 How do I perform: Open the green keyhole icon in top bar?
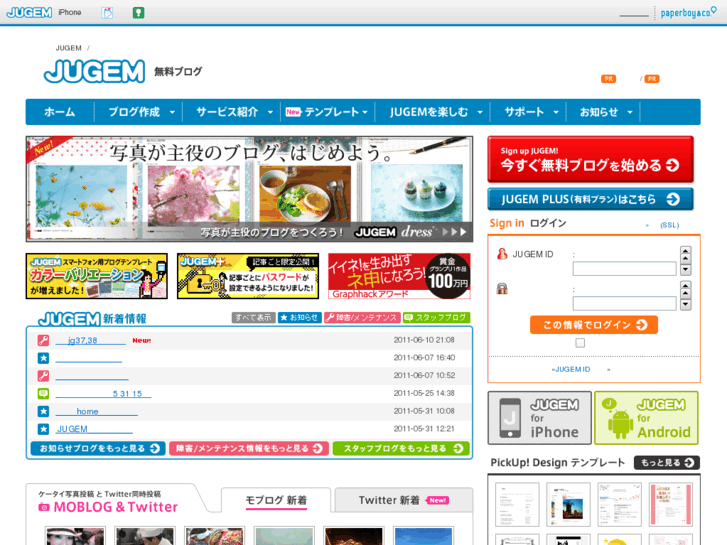(x=138, y=13)
